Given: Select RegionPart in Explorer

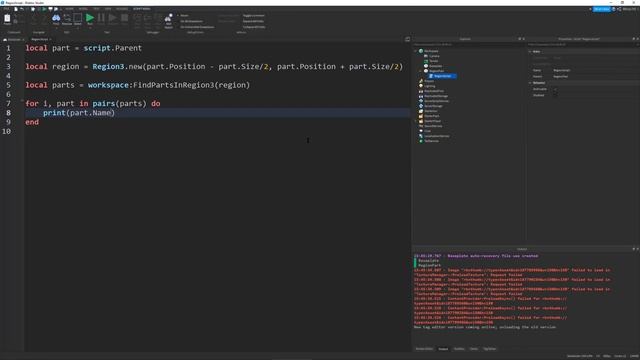Looking at the screenshot, I should click(x=436, y=71).
